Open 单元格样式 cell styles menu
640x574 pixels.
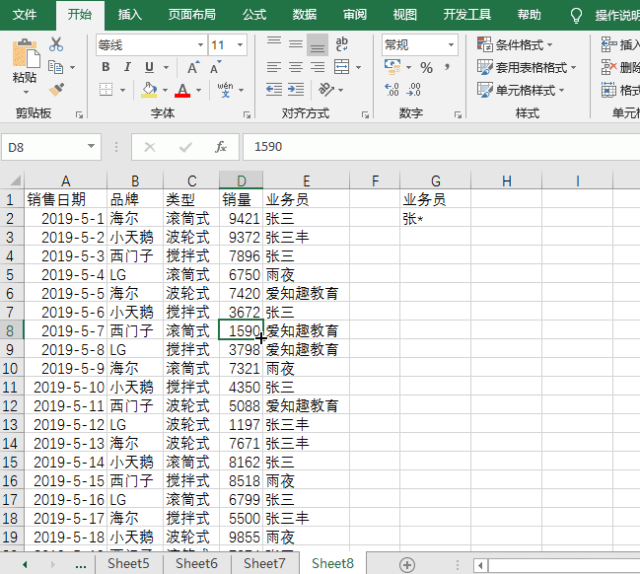[x=521, y=90]
